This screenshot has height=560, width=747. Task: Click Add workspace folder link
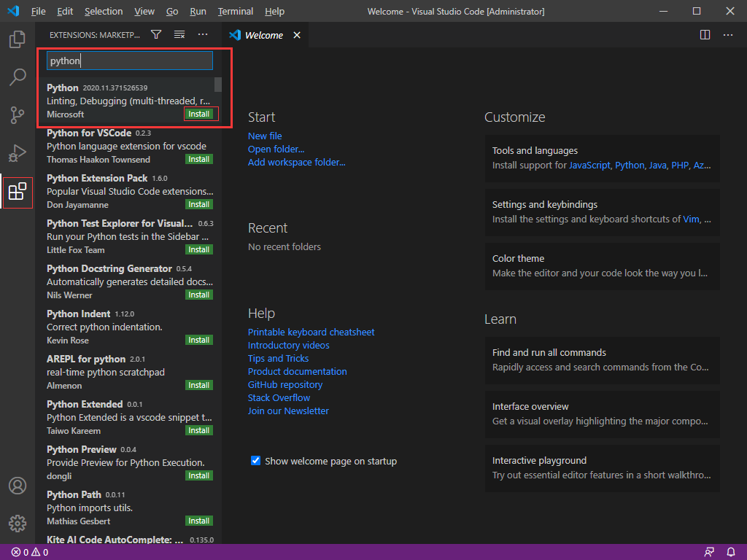pyautogui.click(x=296, y=163)
